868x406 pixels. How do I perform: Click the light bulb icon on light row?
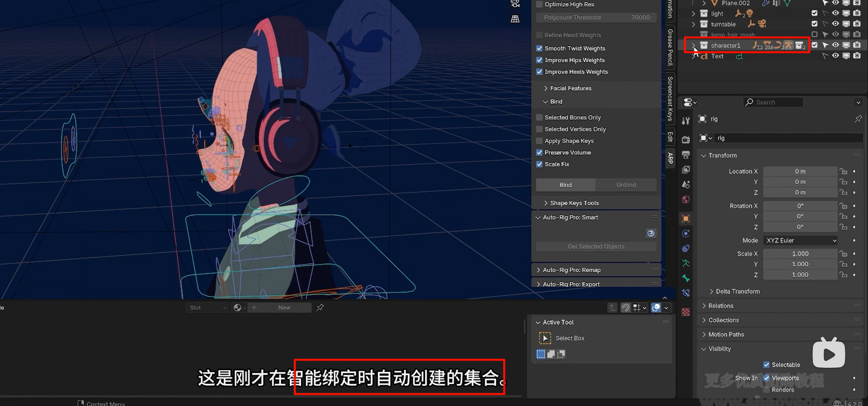point(750,13)
